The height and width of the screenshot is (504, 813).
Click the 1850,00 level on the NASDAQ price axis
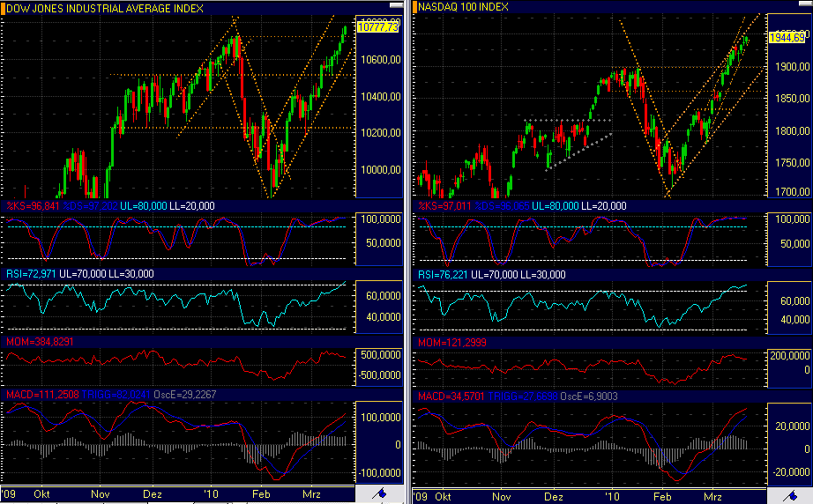(x=792, y=99)
